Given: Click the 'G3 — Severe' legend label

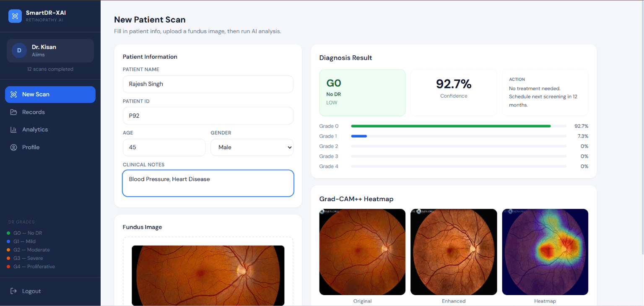Looking at the screenshot, I should [x=28, y=258].
